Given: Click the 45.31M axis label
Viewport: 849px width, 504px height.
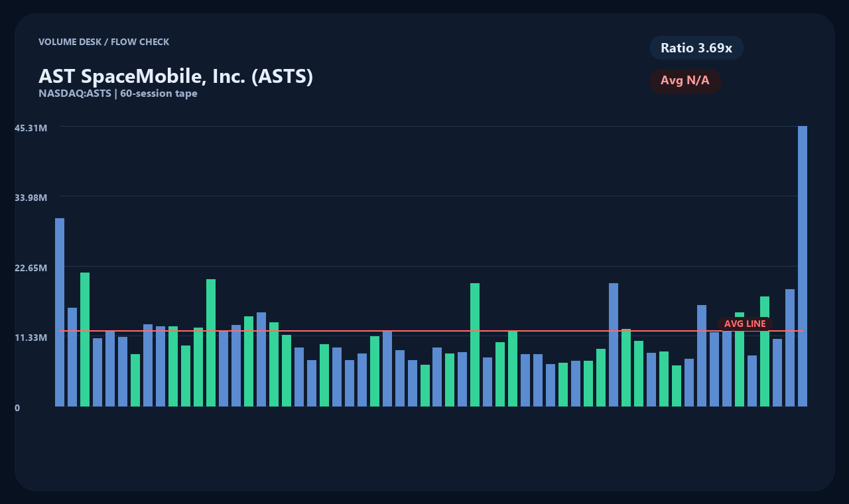Looking at the screenshot, I should point(31,127).
